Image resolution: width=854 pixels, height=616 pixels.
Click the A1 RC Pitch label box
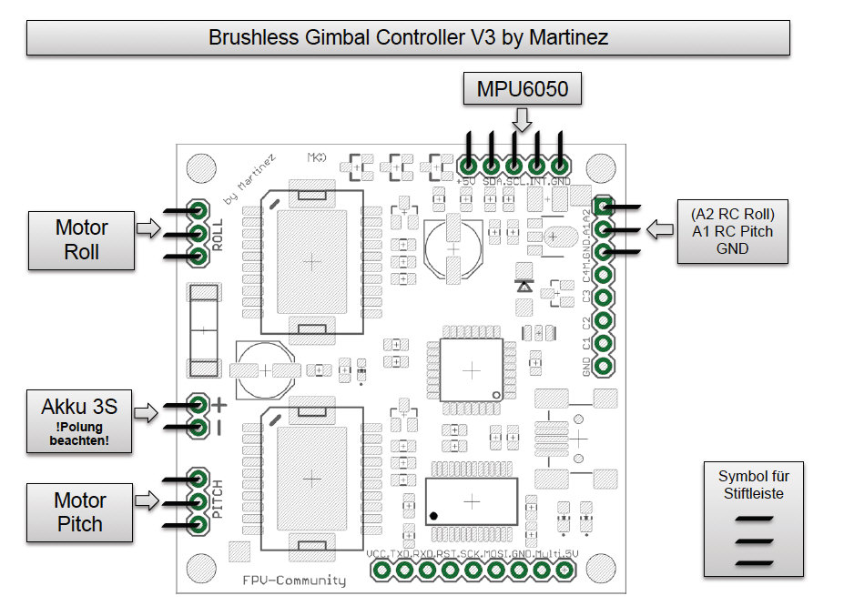tap(733, 231)
